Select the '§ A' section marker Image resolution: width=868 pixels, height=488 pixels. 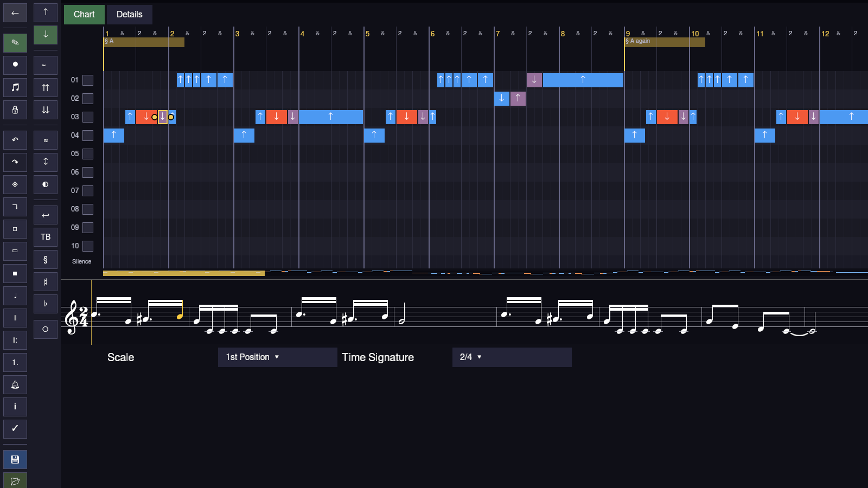click(144, 42)
